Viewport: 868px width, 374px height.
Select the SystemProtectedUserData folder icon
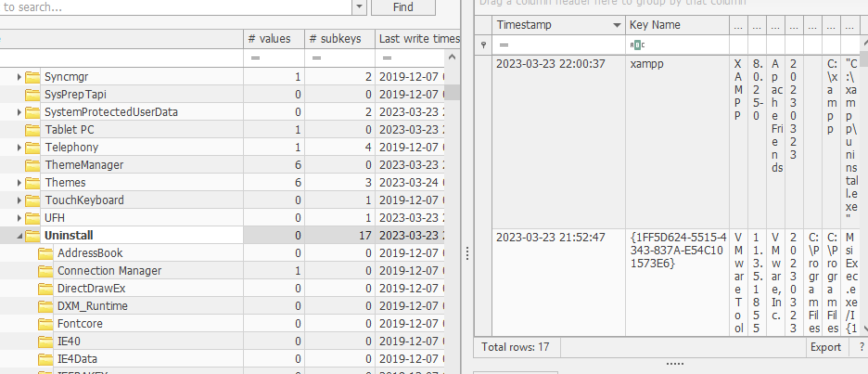[x=33, y=112]
